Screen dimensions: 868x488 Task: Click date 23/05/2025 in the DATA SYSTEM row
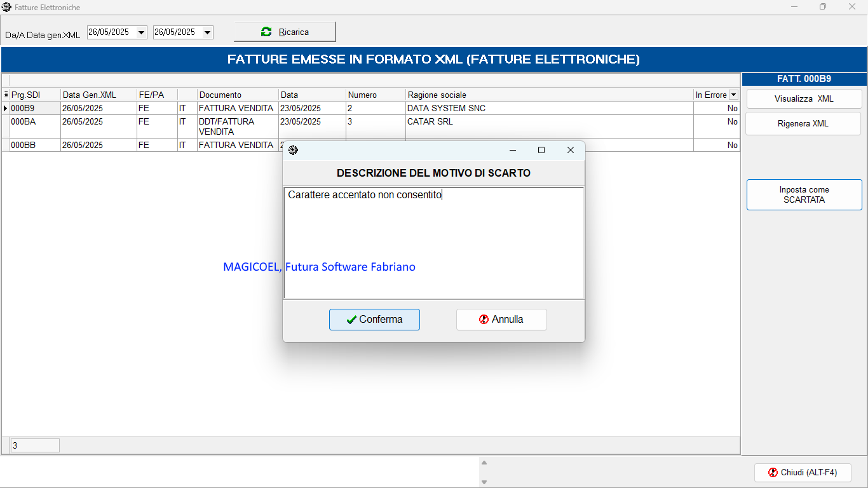312,109
